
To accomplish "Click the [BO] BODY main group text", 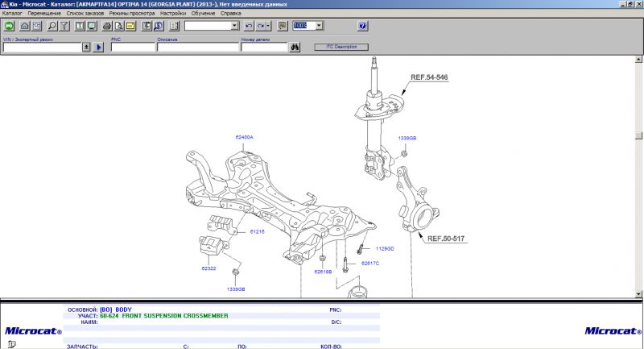I will 115,310.
